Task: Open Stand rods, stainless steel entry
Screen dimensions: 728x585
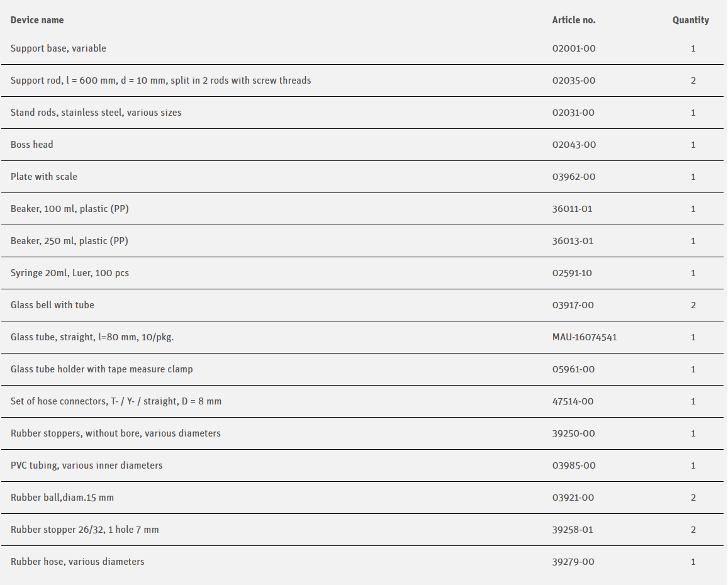Action: tap(96, 113)
